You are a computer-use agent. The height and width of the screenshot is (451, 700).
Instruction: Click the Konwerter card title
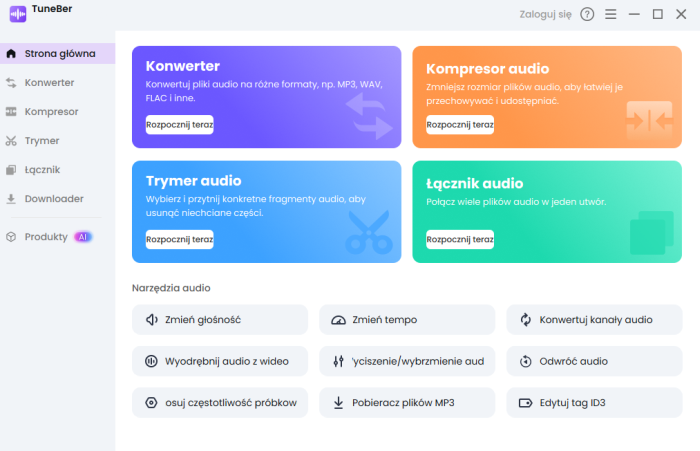tap(183, 66)
